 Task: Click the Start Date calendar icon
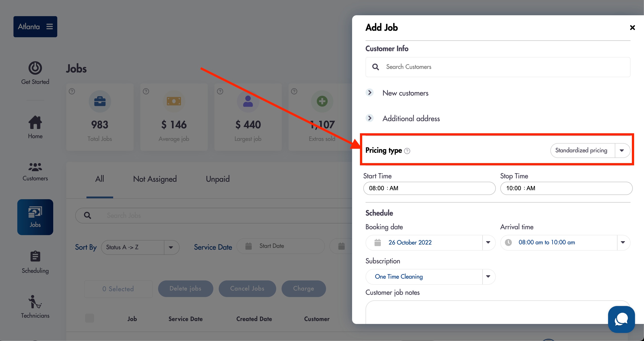point(249,246)
